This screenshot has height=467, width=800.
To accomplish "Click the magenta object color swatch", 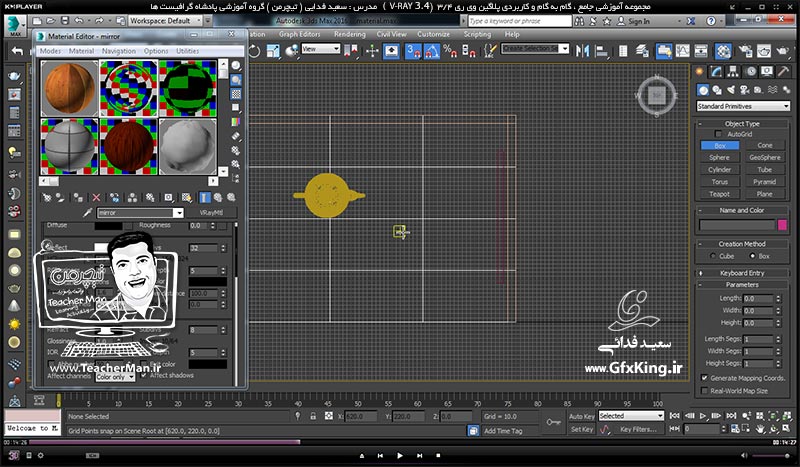I will (782, 225).
